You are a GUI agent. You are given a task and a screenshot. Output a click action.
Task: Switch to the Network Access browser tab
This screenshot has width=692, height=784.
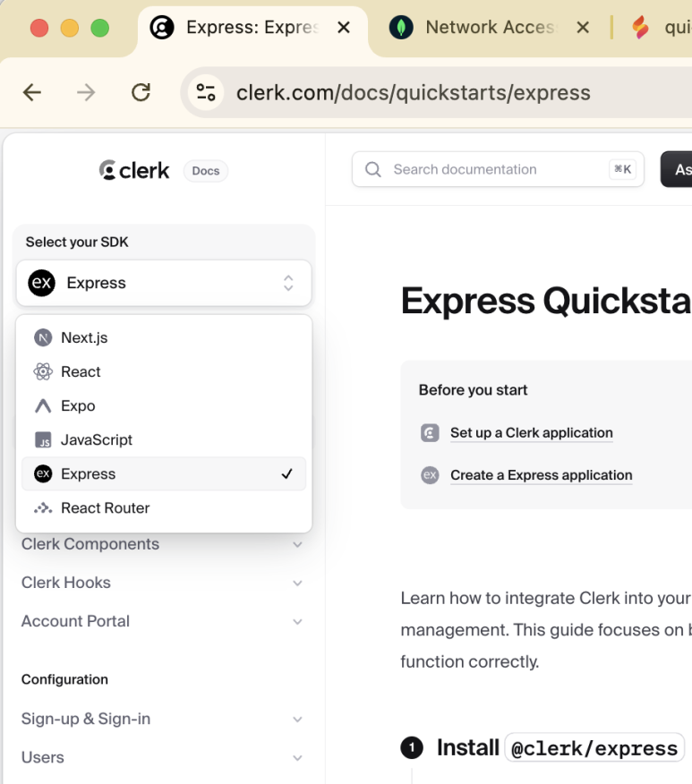coord(490,28)
